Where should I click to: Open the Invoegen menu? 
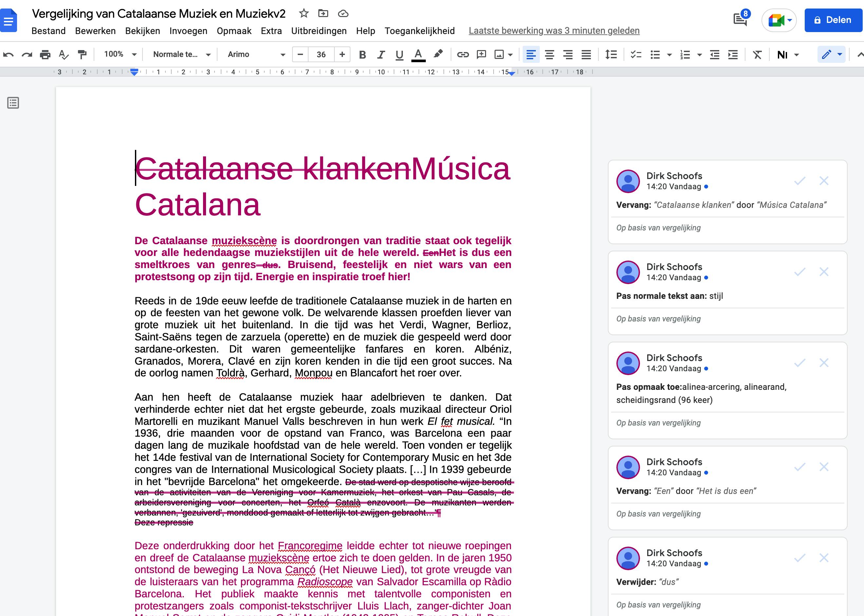[188, 31]
